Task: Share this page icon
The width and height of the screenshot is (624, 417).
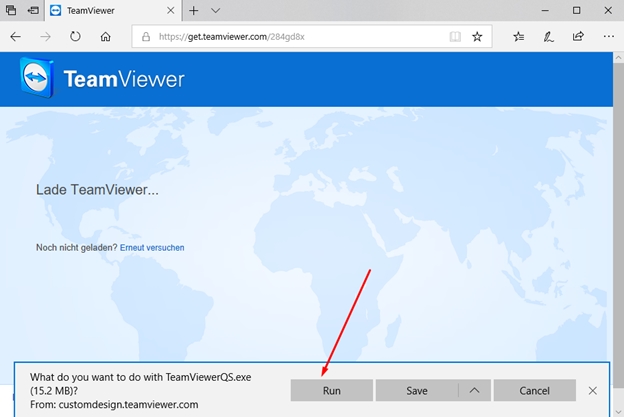Action: tap(578, 37)
